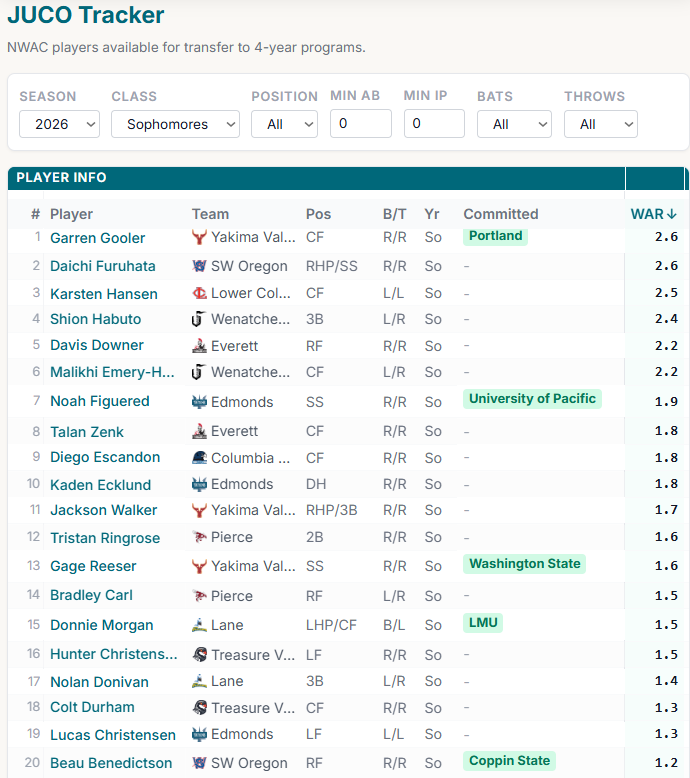Viewport: 690px width, 778px height.
Task: Open Daichi Furuhata player profile
Action: pyautogui.click(x=103, y=266)
